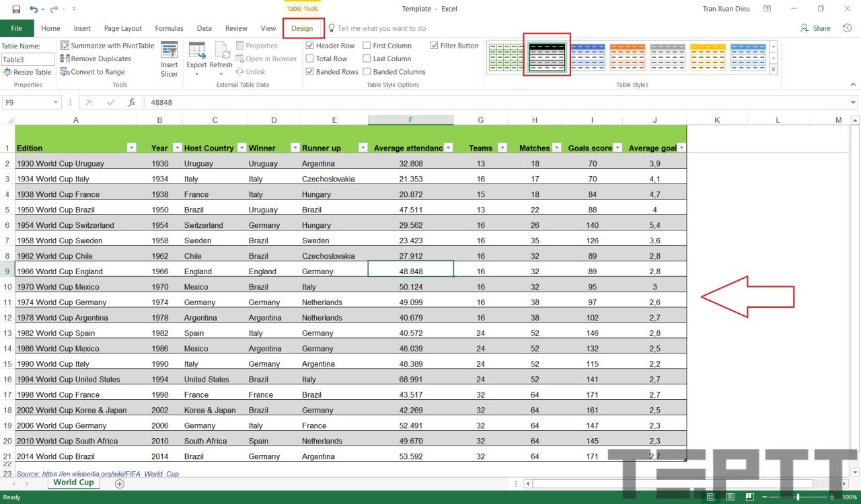This screenshot has width=861, height=504.
Task: Click the Refresh table icon
Action: pos(221,50)
